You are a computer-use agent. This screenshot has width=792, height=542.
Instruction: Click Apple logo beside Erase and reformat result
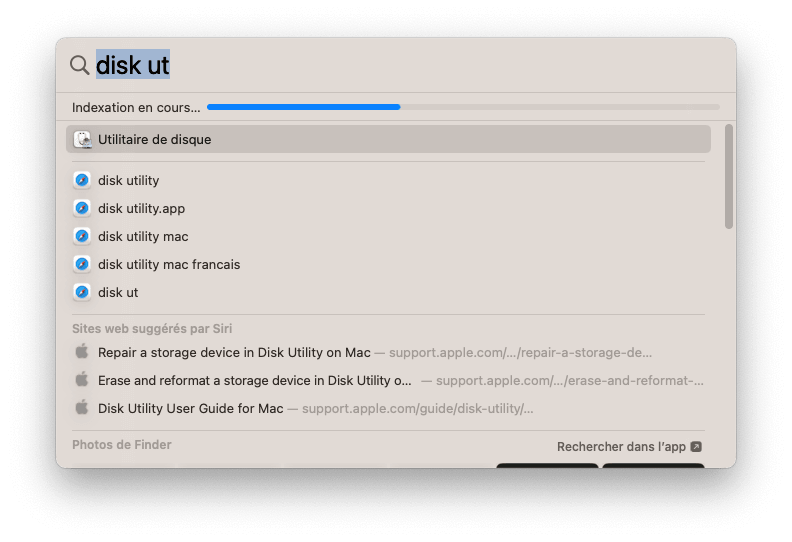click(82, 379)
